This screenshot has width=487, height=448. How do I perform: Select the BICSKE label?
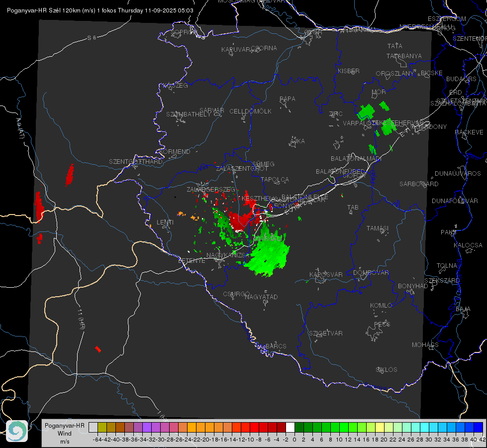tap(432, 73)
